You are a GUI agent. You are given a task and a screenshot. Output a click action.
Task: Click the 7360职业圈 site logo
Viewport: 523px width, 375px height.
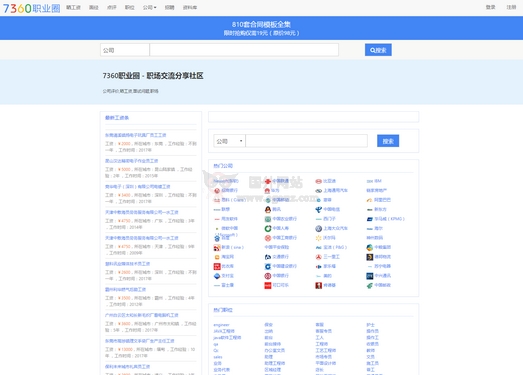coord(32,8)
